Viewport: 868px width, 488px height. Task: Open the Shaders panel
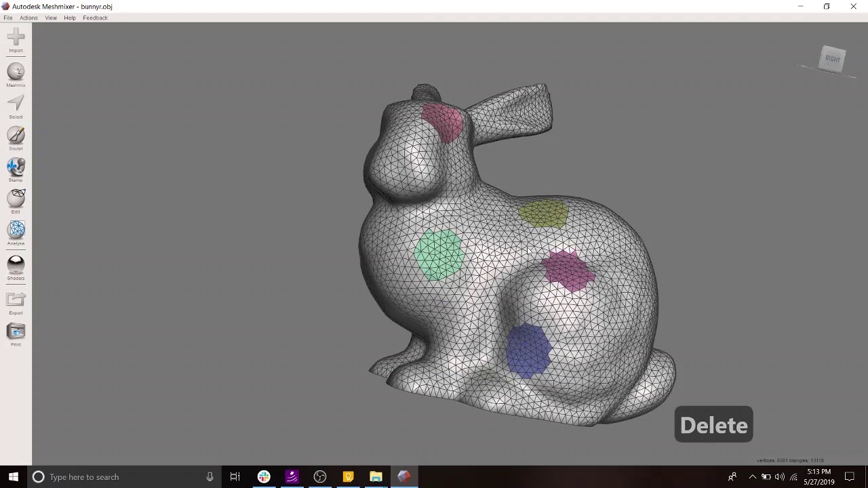[x=16, y=267]
